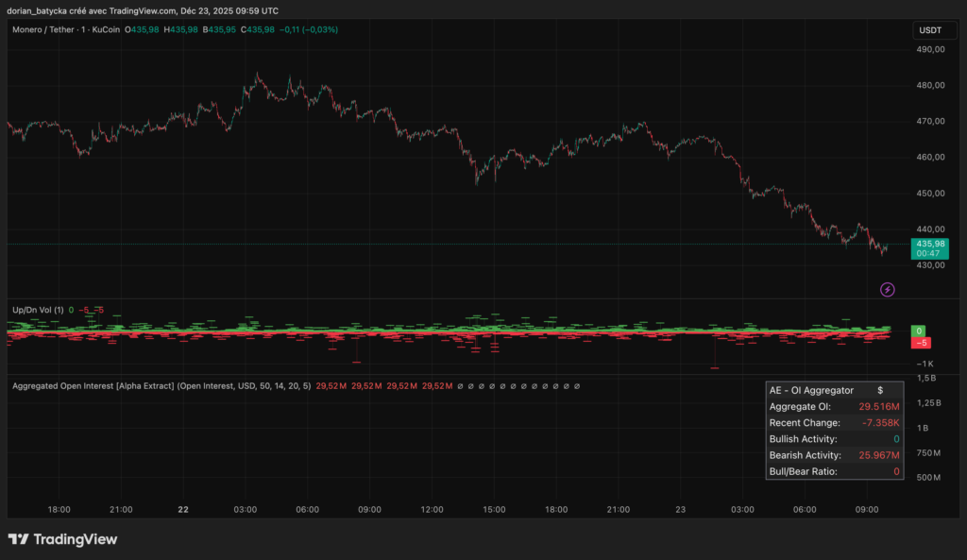Click the Bearish Activity value 25.967M
The height and width of the screenshot is (560, 967).
[875, 455]
